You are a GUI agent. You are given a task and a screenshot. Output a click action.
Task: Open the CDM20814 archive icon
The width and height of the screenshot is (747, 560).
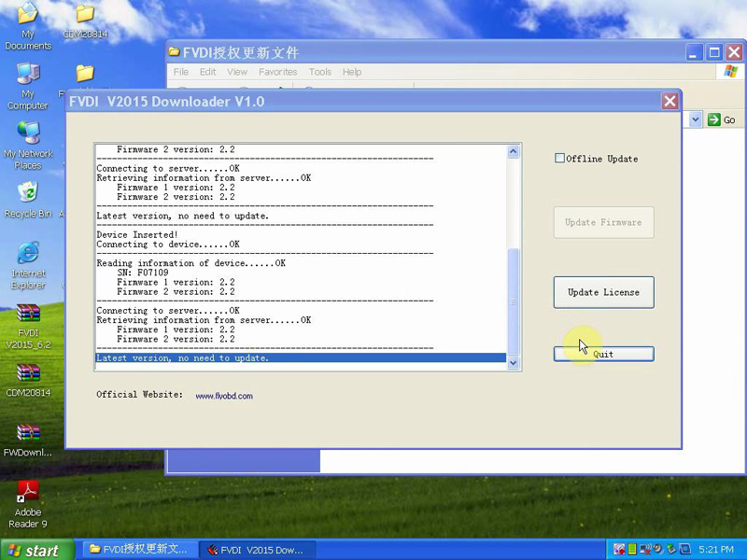point(28,373)
